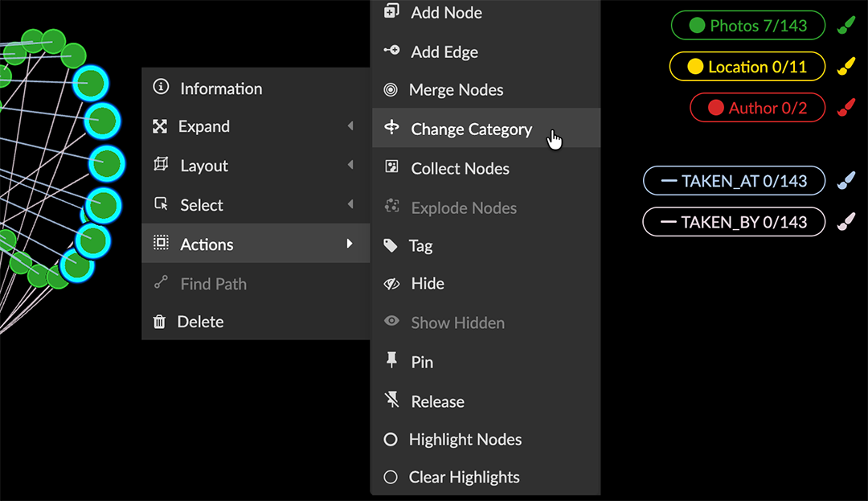Click a highlighted green Photos node
This screenshot has height=501, width=868.
pyautogui.click(x=105, y=162)
